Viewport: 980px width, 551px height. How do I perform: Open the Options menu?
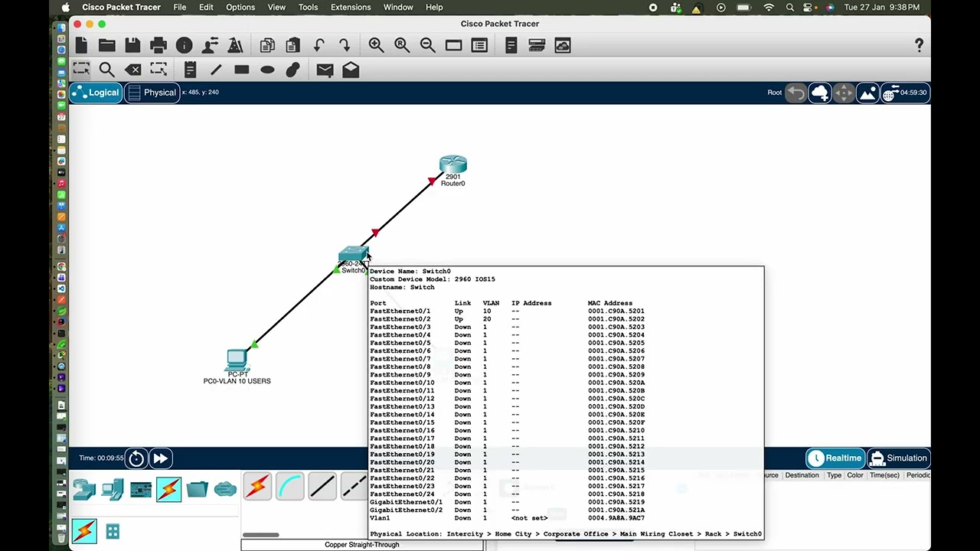click(x=240, y=7)
